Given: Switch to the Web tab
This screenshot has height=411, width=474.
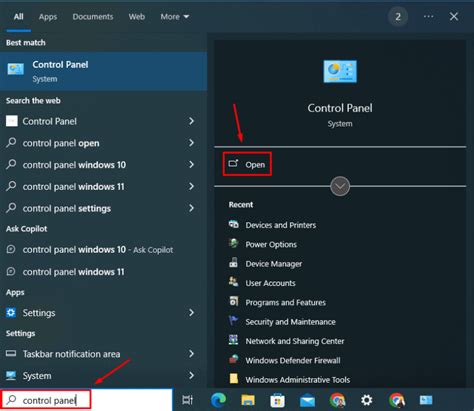Looking at the screenshot, I should (137, 17).
